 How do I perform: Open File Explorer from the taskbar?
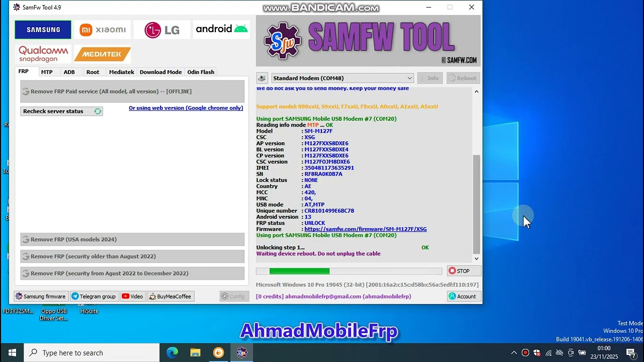(x=195, y=353)
